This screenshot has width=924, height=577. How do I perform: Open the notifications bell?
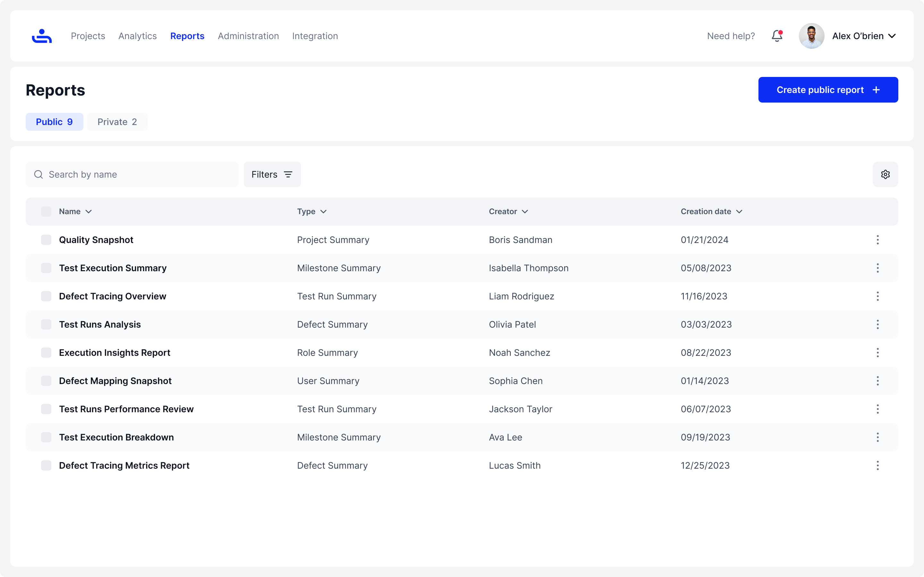777,36
